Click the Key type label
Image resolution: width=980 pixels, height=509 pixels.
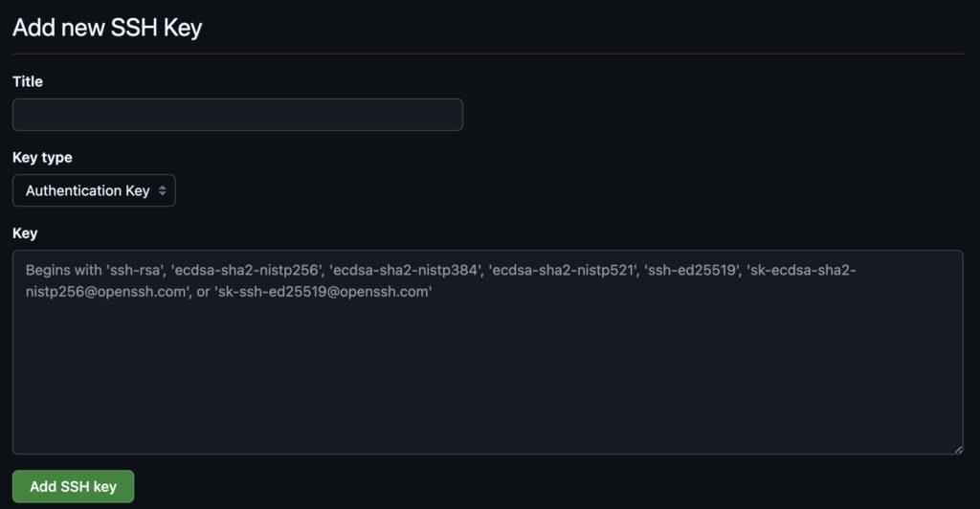point(42,157)
